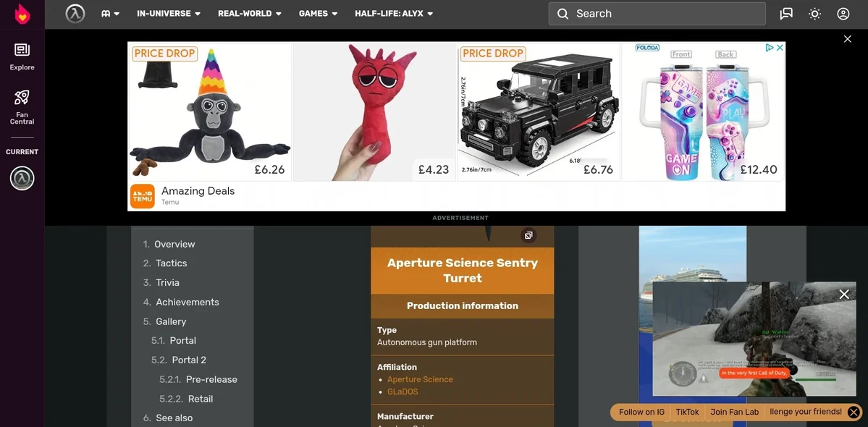
Task: Click the Fandom flame heart logo
Action: tap(22, 14)
